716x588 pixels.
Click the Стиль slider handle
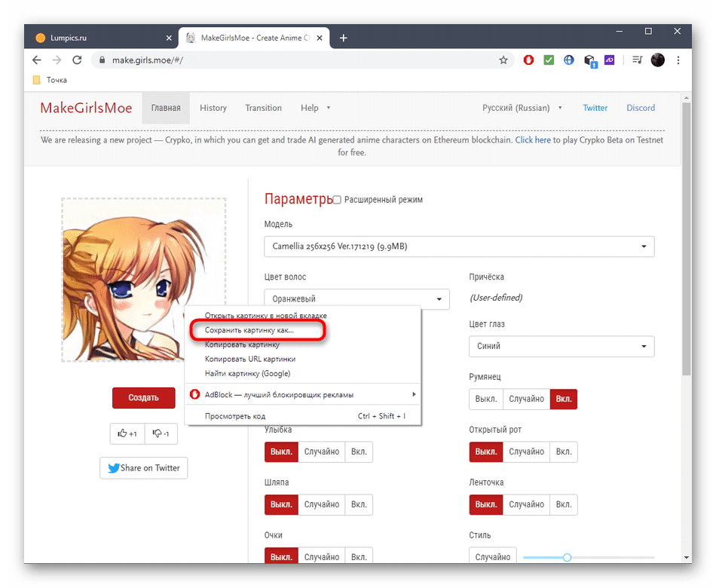coord(567,557)
